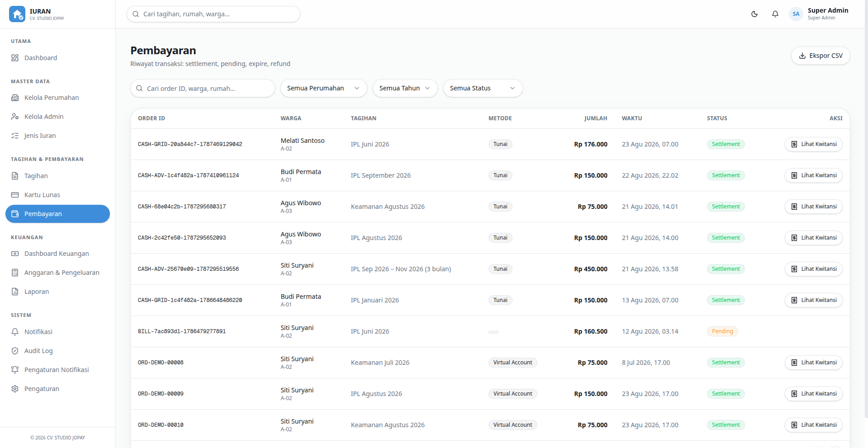Click the Kelola Perumahan building icon
This screenshot has height=448, width=868.
click(x=15, y=98)
